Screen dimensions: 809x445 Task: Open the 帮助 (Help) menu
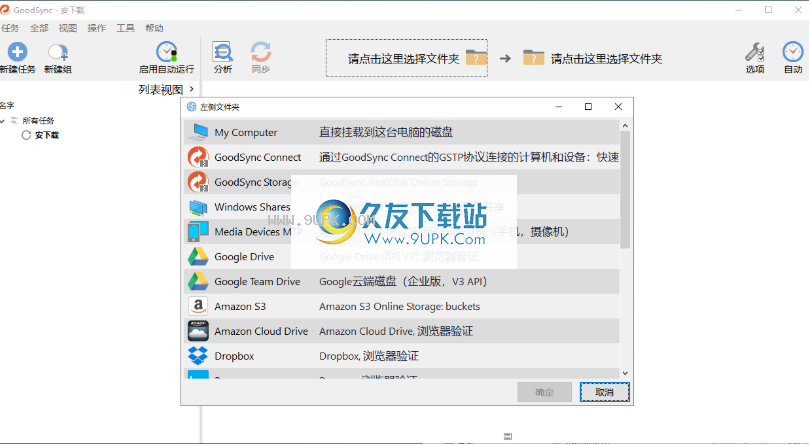(154, 28)
